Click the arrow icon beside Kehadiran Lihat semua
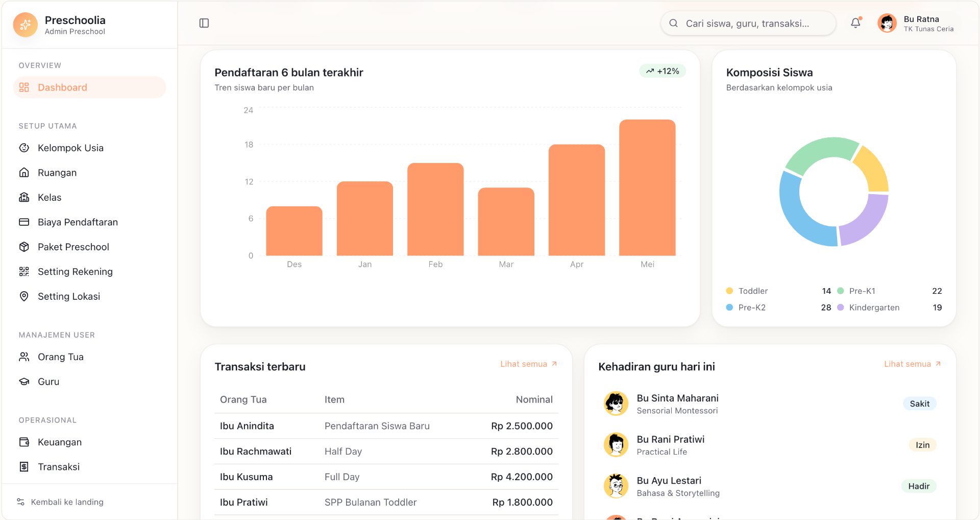Image resolution: width=980 pixels, height=520 pixels. (938, 364)
